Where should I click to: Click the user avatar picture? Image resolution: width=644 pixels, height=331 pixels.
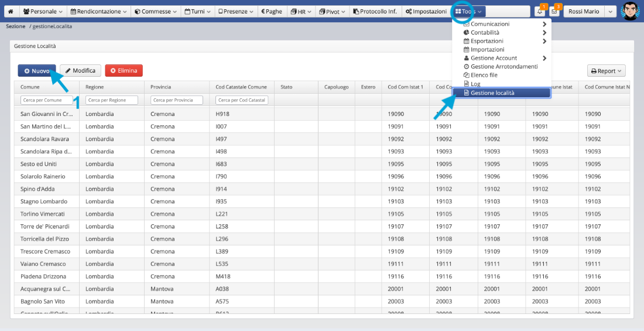tap(630, 11)
